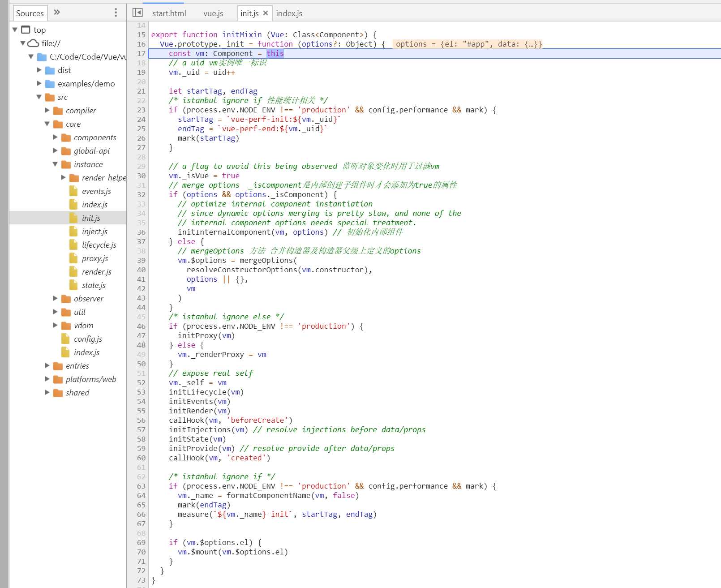Screen dimensions: 721x588
Task: Open render.js file
Action: pos(96,272)
